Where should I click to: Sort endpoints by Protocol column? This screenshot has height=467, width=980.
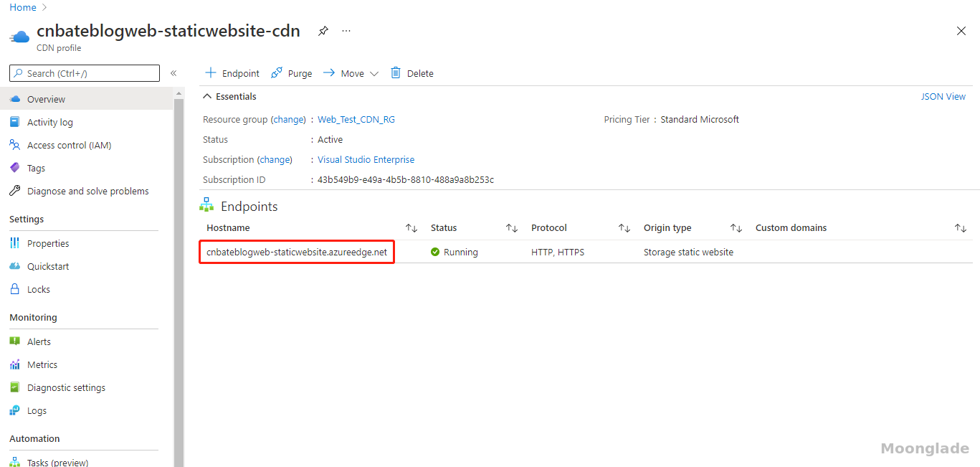click(x=624, y=228)
